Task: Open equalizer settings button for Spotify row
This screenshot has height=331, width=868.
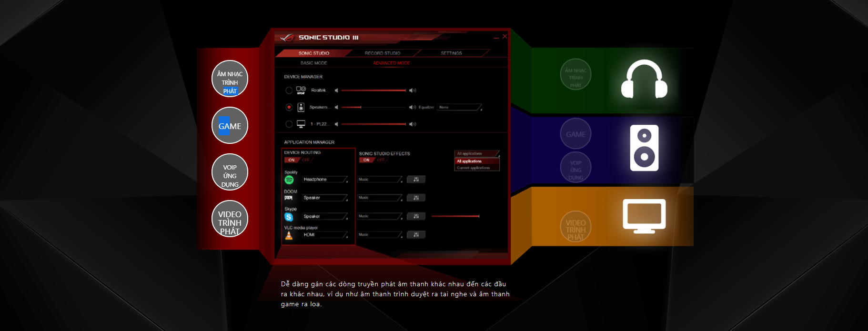Action: (x=416, y=180)
